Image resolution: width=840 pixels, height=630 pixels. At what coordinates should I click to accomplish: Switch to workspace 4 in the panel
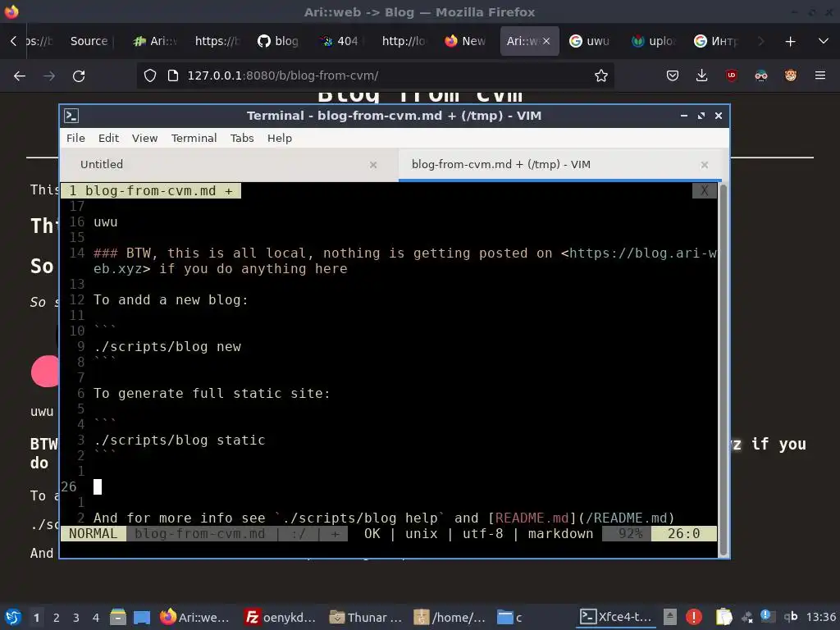pyautogui.click(x=96, y=618)
